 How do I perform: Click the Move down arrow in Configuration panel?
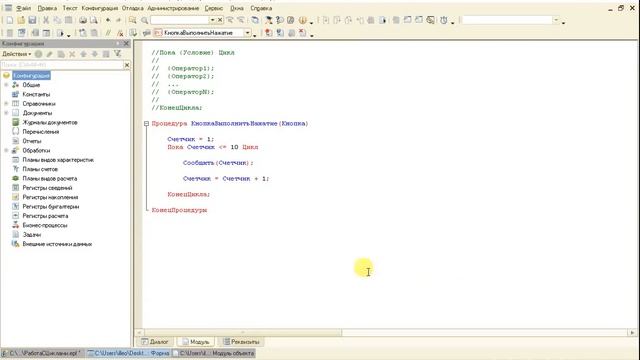click(95, 54)
